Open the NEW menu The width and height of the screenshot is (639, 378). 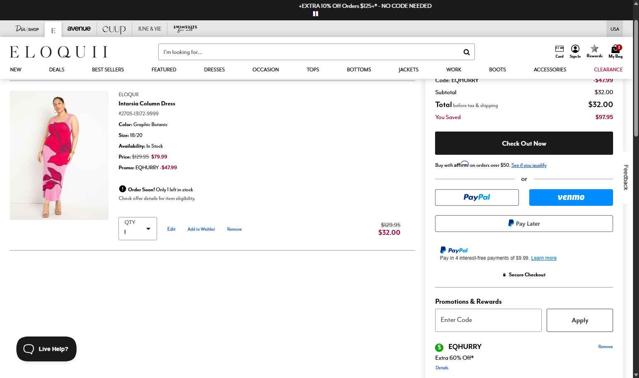click(15, 70)
